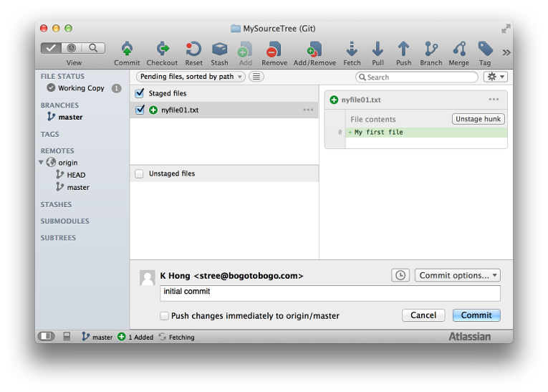Viewport: 548px width, 392px height.
Task: Switch to File Status view (checkmark)
Action: (x=51, y=48)
